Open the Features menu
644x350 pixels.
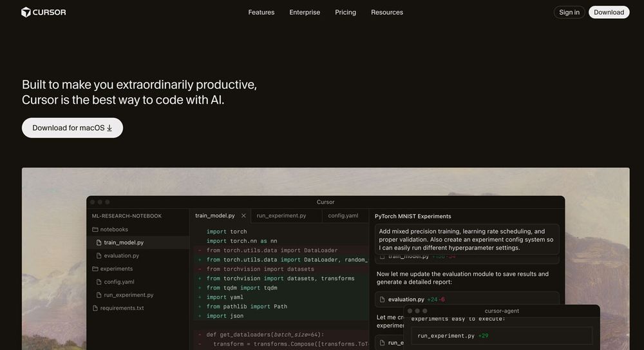[x=261, y=12]
